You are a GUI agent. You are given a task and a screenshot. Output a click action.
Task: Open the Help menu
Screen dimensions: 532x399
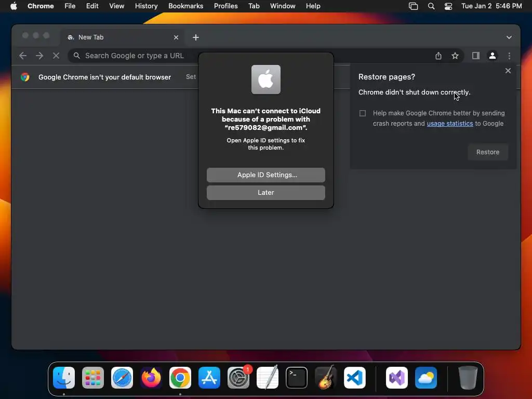(x=313, y=6)
